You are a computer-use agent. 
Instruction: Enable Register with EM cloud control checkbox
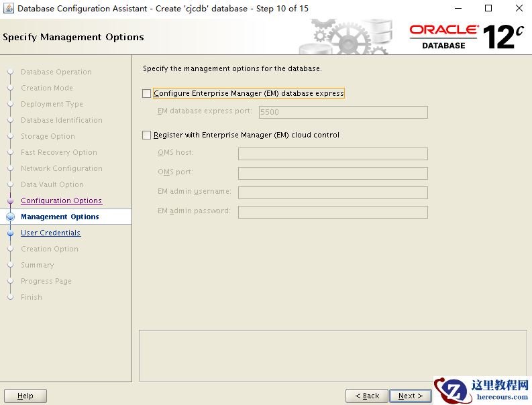146,135
